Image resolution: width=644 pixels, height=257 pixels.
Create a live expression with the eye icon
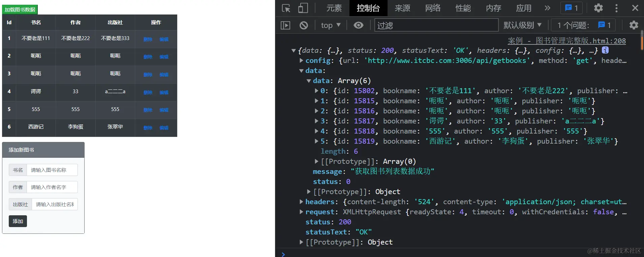pyautogui.click(x=358, y=25)
